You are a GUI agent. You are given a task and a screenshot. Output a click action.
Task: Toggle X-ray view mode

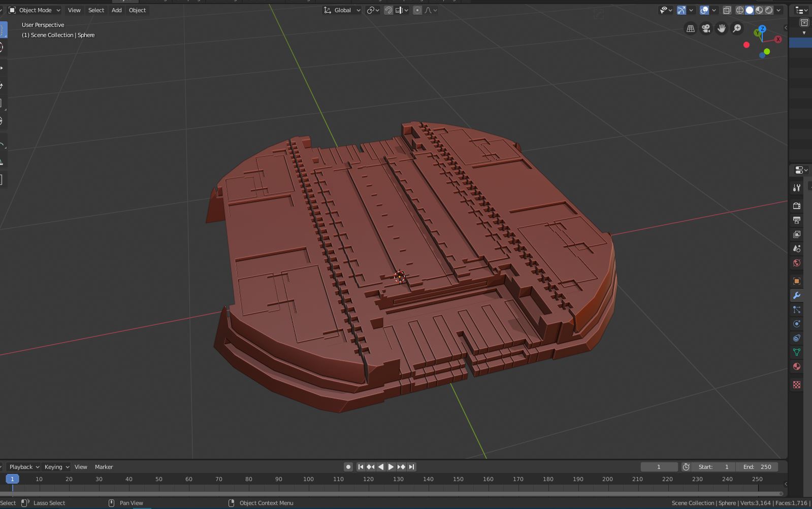[x=727, y=10]
